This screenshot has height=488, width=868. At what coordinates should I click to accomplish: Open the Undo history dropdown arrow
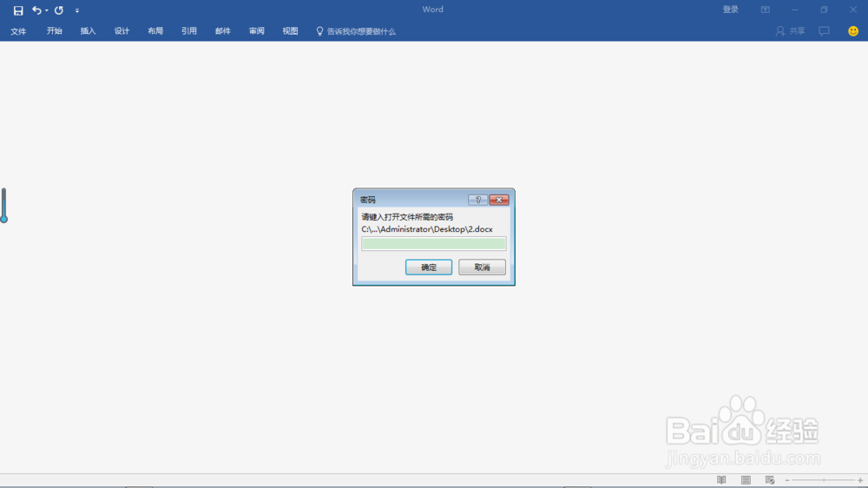coord(47,10)
